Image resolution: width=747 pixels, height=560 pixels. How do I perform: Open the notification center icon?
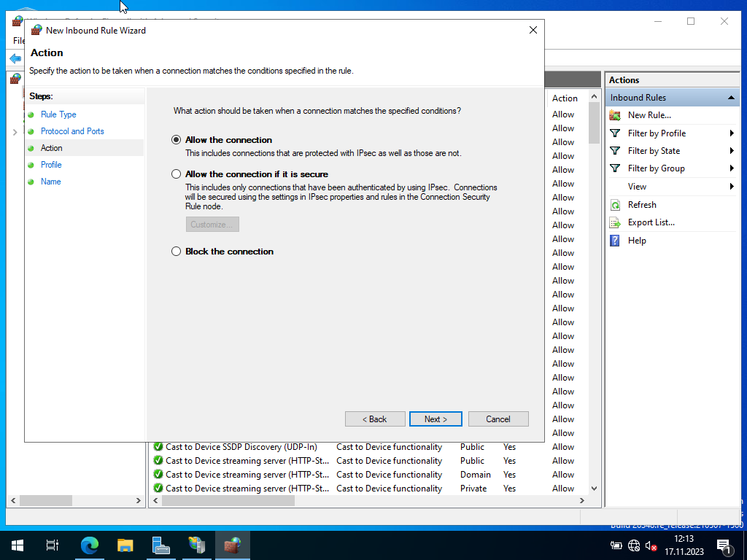point(724,546)
